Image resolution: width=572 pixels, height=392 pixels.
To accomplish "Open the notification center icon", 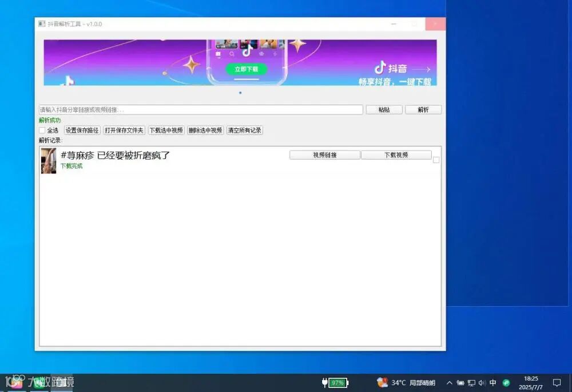I will coord(557,382).
